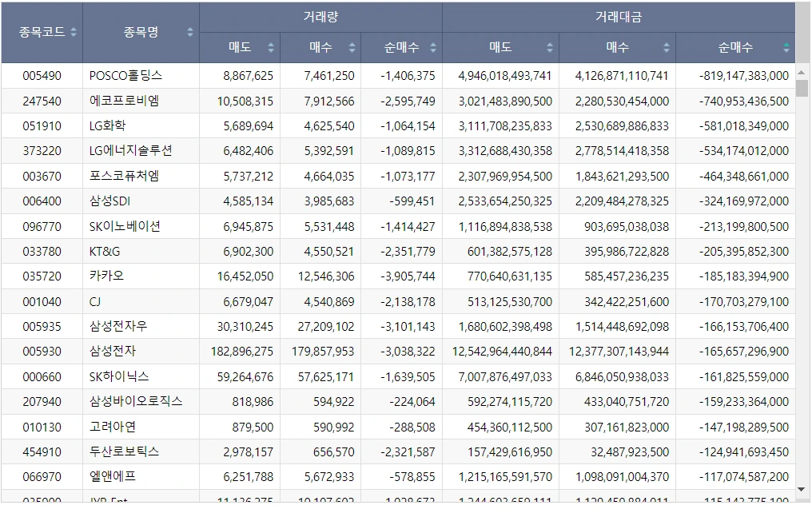Select stock code 247540
This screenshot has height=509, width=812.
point(42,101)
